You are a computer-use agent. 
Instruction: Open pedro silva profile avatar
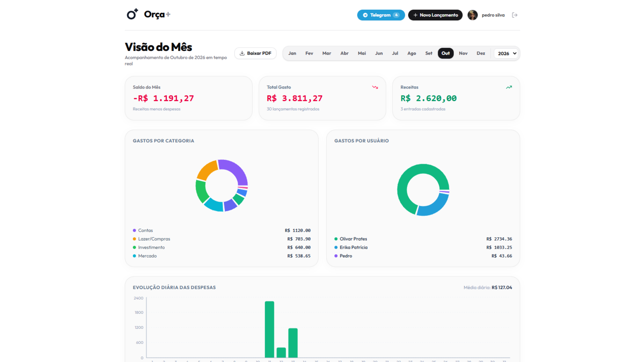[473, 15]
